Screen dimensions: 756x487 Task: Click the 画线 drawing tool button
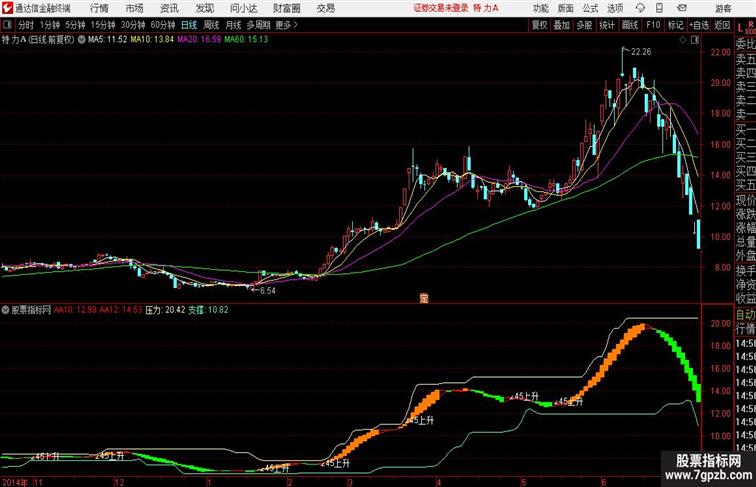click(x=630, y=25)
